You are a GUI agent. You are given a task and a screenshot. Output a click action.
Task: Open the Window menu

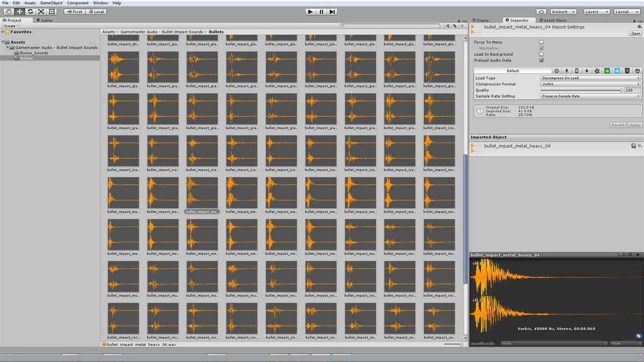point(100,3)
